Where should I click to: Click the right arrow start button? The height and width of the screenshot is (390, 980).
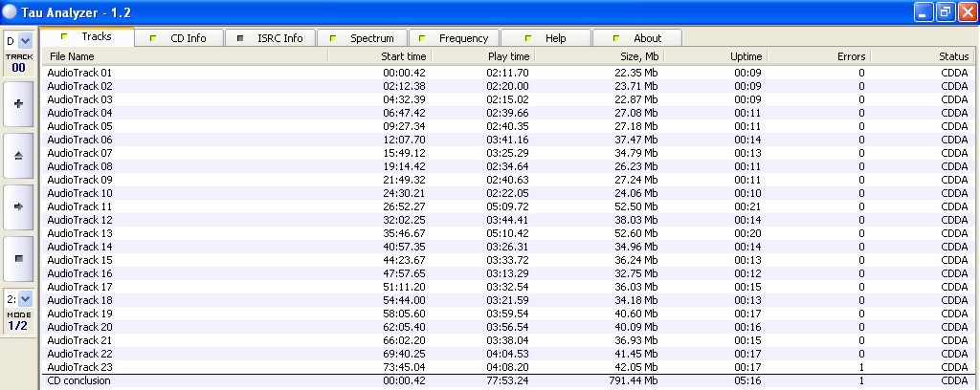point(19,206)
